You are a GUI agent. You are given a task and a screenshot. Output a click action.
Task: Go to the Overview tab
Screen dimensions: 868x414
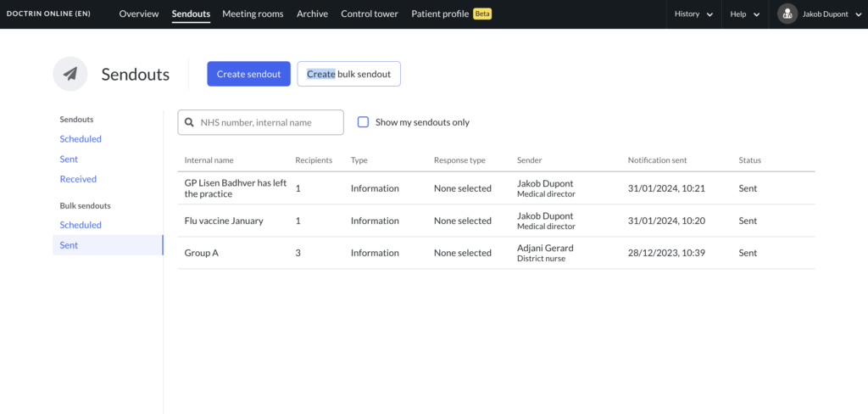tap(139, 14)
